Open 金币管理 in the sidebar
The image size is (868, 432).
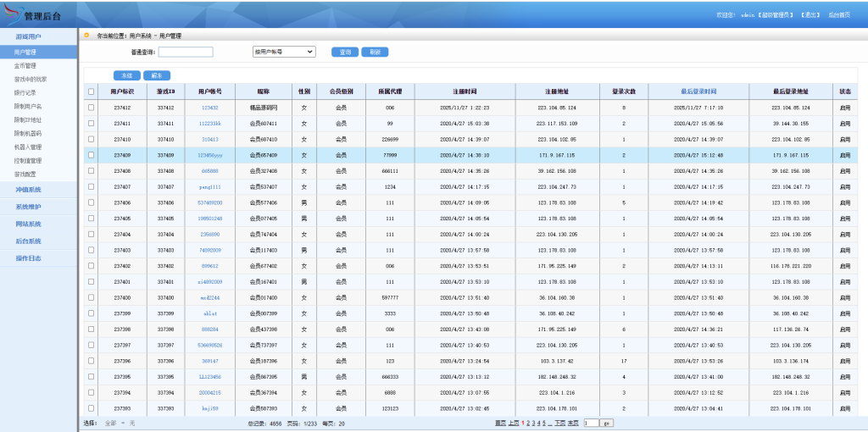click(x=25, y=65)
